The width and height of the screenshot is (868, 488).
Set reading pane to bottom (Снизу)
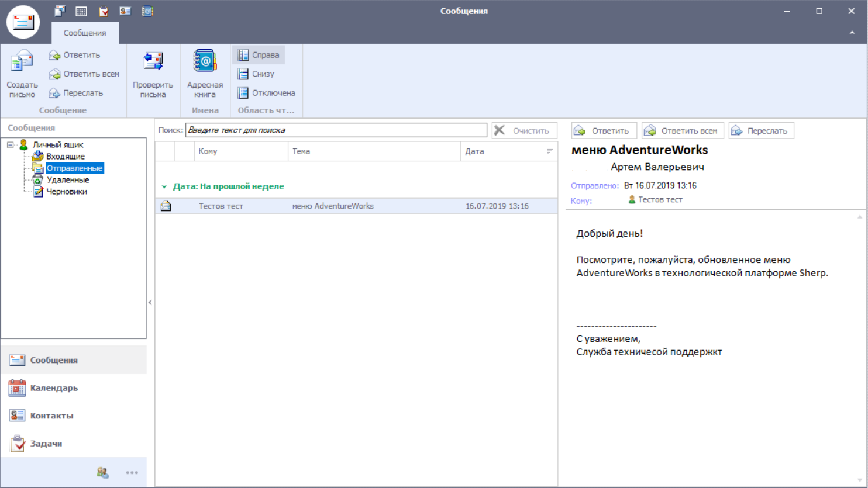pos(256,74)
